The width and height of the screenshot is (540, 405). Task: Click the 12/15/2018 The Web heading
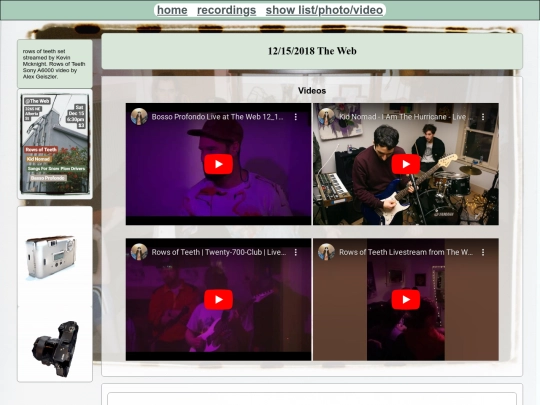tap(312, 51)
